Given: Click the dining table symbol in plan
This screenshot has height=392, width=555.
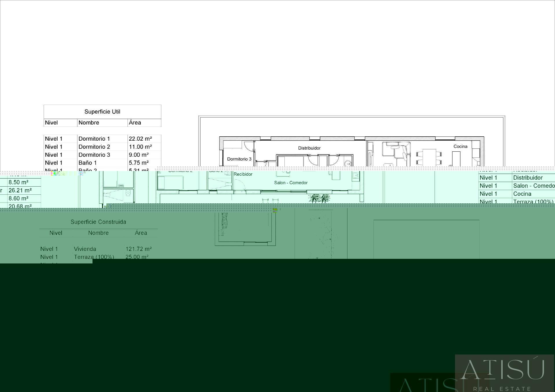Looking at the screenshot, I should click(x=429, y=157).
